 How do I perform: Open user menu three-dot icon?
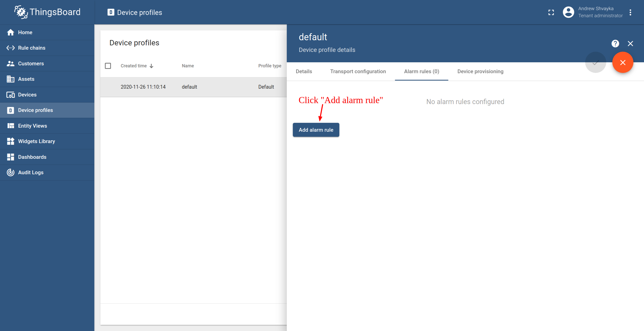(630, 12)
